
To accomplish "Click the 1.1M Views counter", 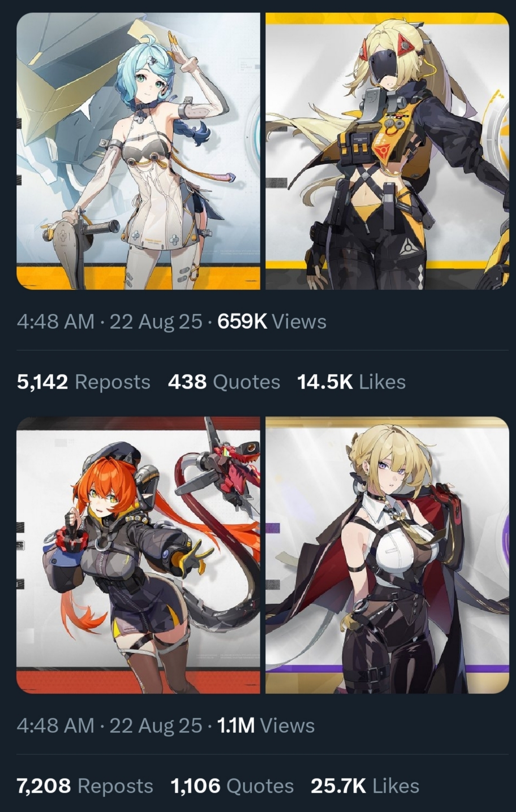I will click(x=266, y=725).
